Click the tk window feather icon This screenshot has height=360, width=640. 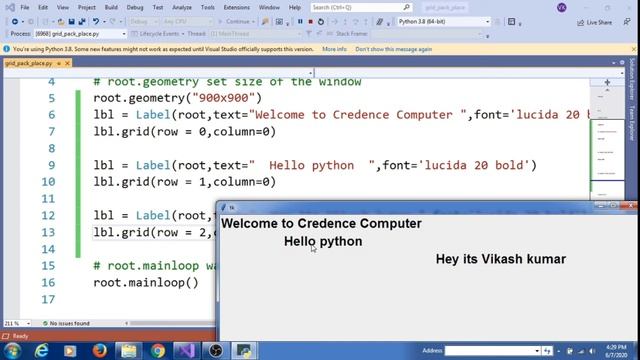click(223, 207)
